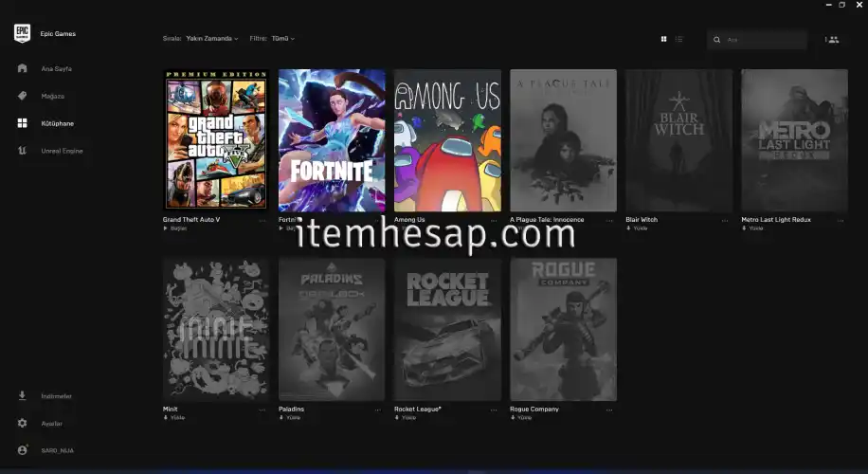
Task: Switch to grid view layout
Action: point(663,39)
